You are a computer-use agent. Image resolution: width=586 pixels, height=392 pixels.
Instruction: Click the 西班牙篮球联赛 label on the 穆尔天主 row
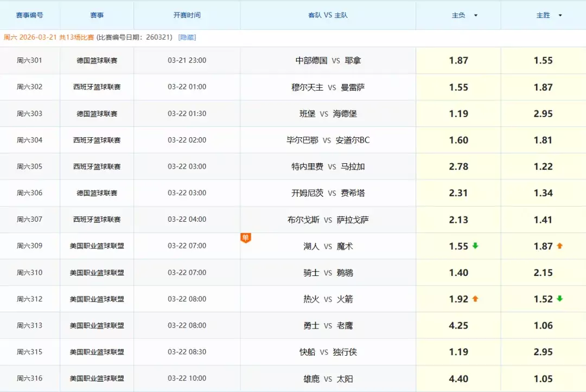pos(97,87)
